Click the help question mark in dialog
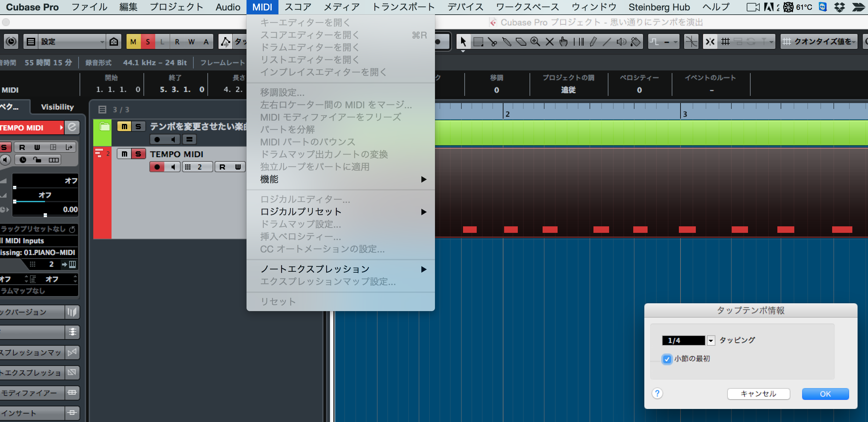This screenshot has height=422, width=868. [x=657, y=393]
